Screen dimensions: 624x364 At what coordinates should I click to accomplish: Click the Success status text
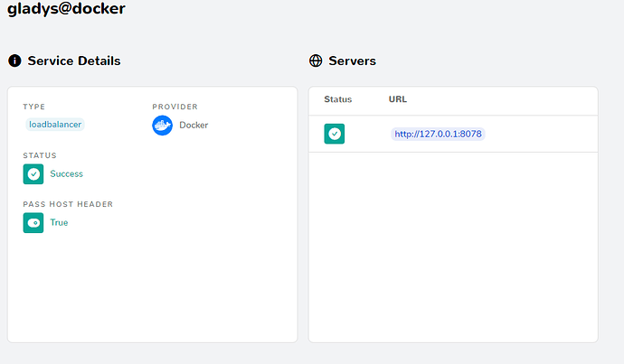66,173
